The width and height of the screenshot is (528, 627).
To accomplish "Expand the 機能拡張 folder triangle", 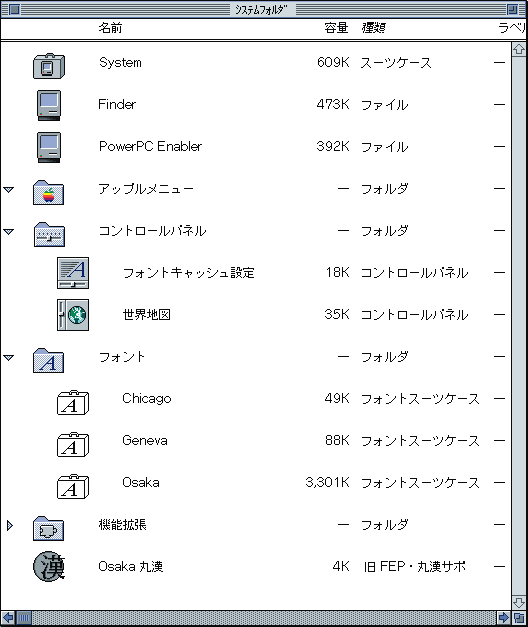I will pos(10,525).
